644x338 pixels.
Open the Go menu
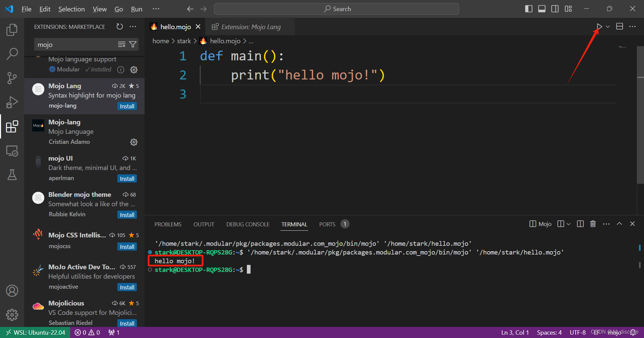coord(119,9)
